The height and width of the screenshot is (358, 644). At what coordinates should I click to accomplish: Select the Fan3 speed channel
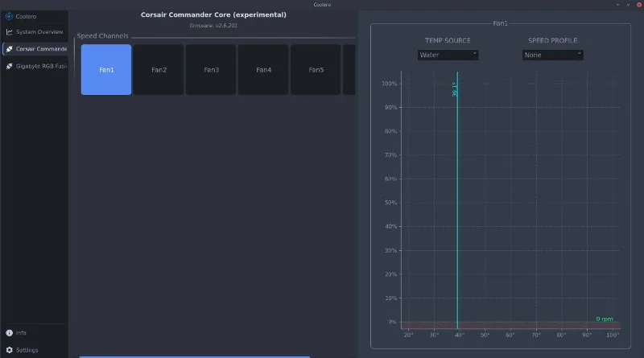click(211, 70)
